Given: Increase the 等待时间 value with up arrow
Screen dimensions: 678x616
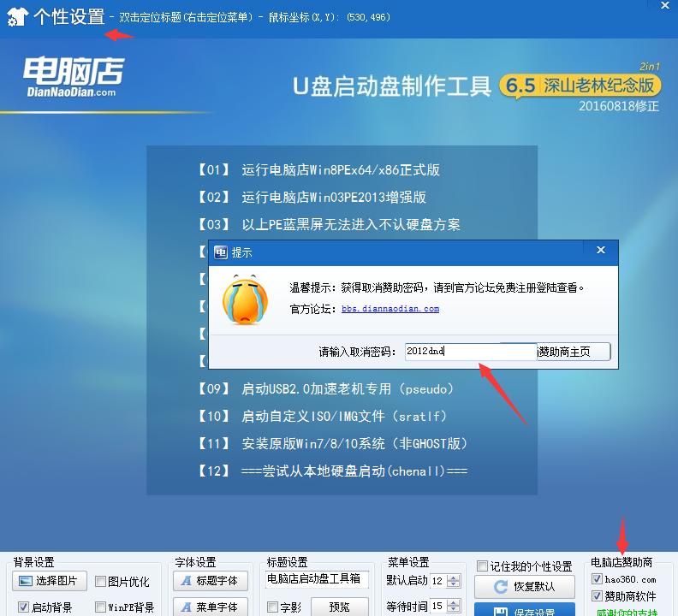Looking at the screenshot, I should [x=453, y=602].
